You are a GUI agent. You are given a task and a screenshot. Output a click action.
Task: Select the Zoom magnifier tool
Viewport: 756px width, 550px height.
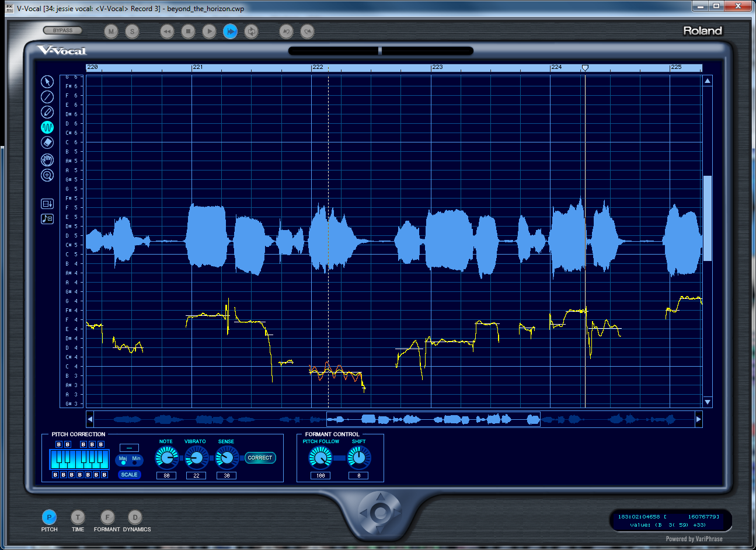47,175
